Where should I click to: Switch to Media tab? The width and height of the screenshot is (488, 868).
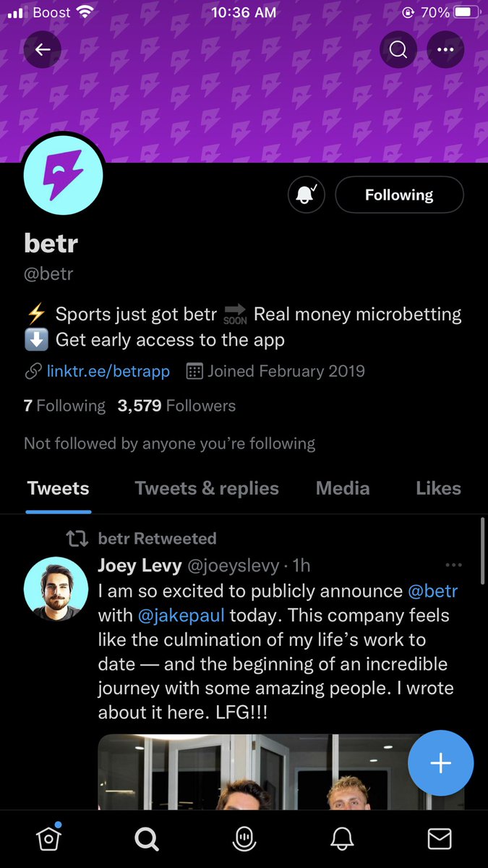[343, 488]
